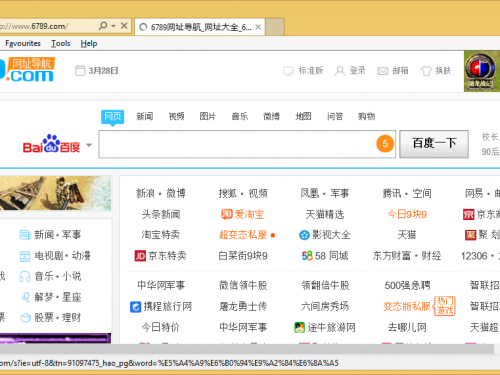Click the 途牛旅游网 icon
The height and width of the screenshot is (375, 500).
coord(299,327)
